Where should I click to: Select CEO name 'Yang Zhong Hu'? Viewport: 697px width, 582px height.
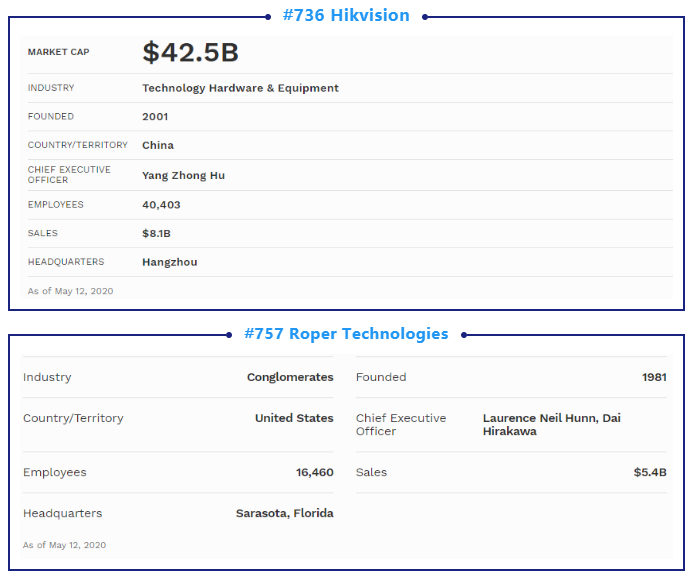point(184,176)
